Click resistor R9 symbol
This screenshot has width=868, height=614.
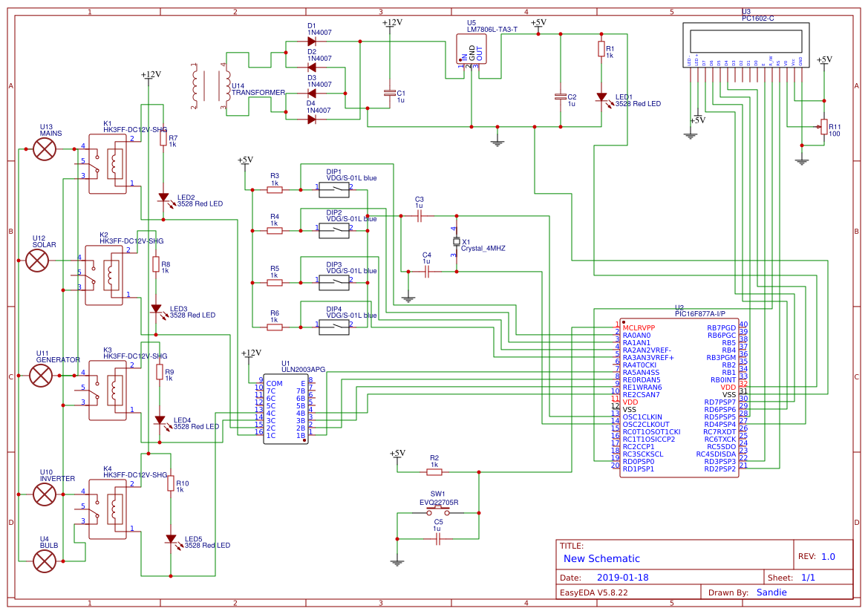tap(160, 372)
